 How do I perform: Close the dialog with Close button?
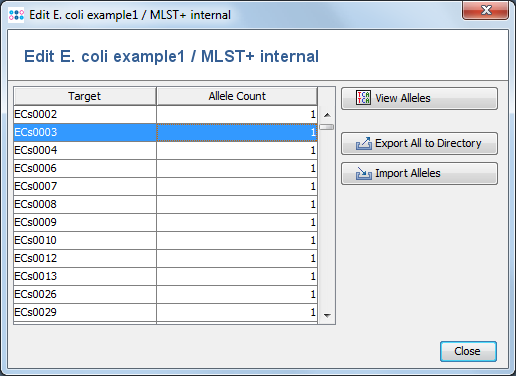[468, 351]
